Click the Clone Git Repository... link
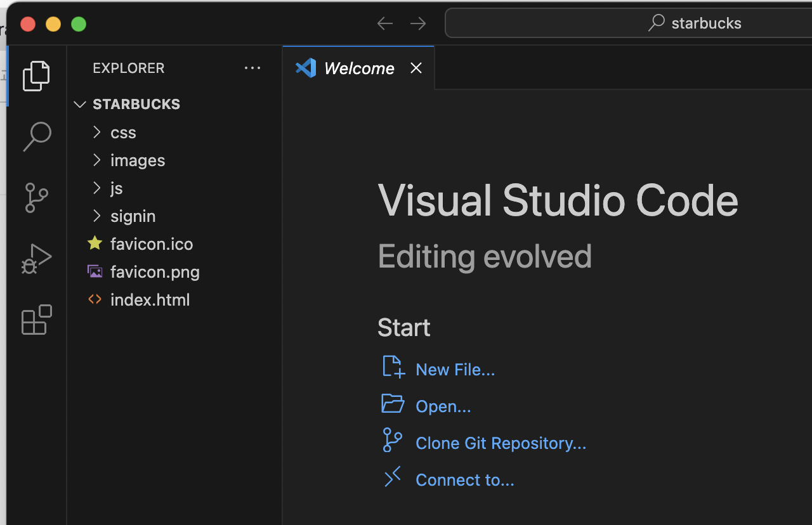 pos(501,443)
